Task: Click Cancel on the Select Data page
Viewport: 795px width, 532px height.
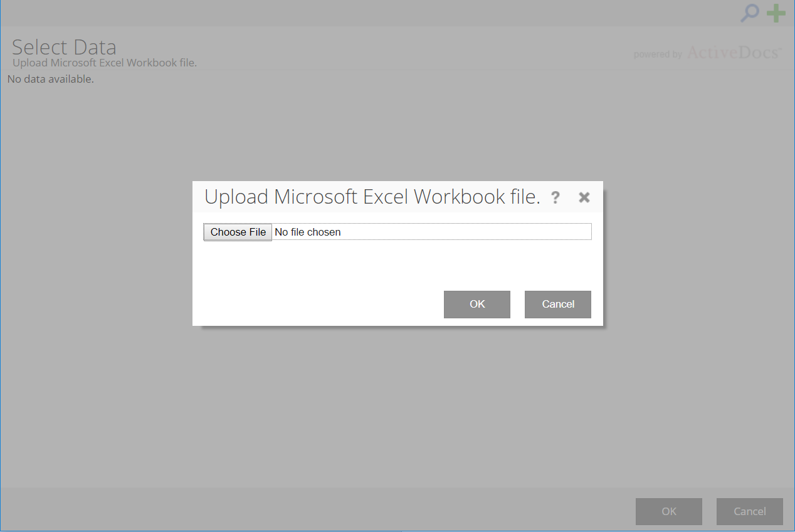Action: (750, 511)
